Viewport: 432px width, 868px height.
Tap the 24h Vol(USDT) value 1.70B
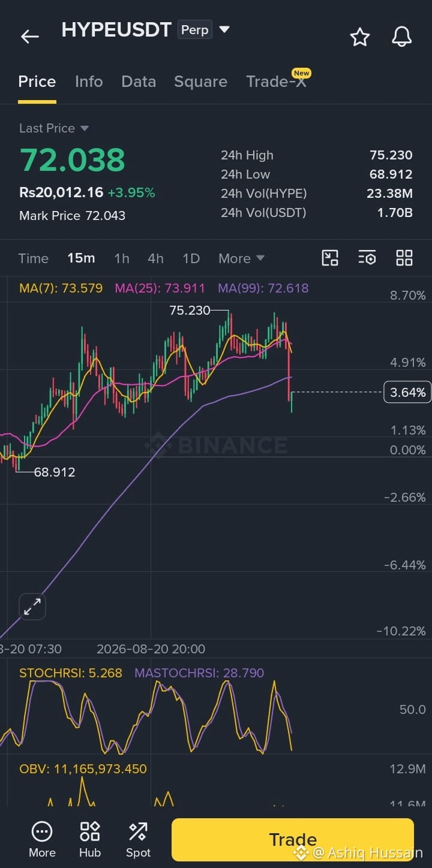(395, 213)
